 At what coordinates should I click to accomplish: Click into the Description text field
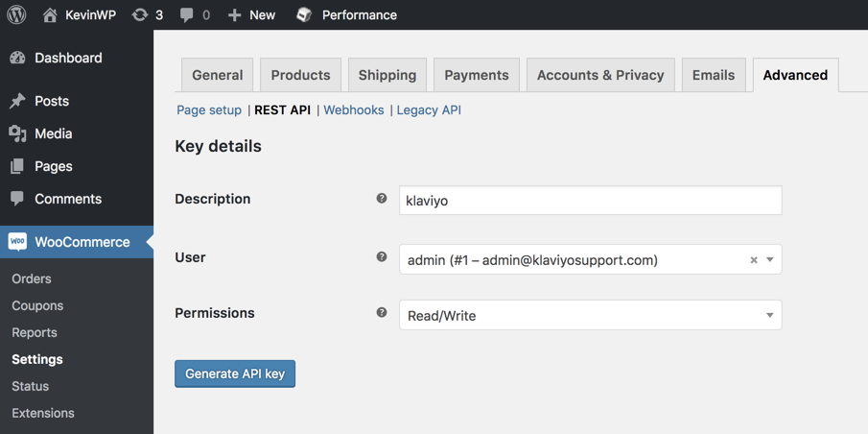590,201
